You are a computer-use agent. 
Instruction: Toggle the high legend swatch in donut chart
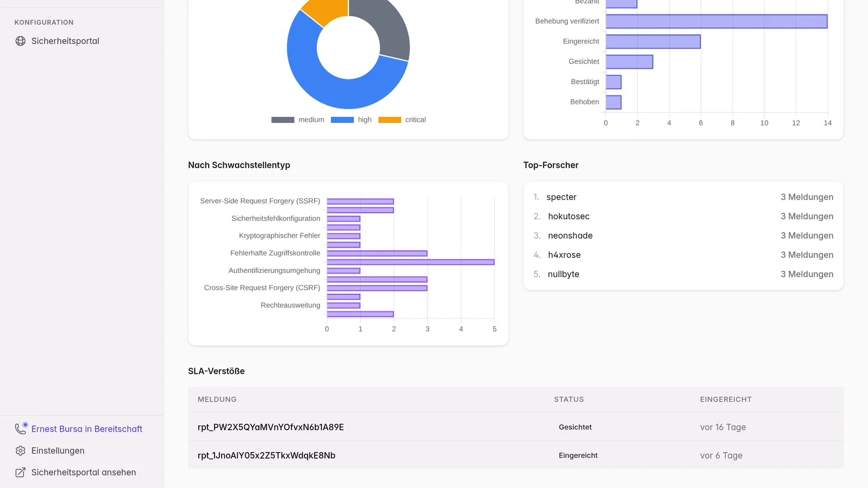[342, 120]
